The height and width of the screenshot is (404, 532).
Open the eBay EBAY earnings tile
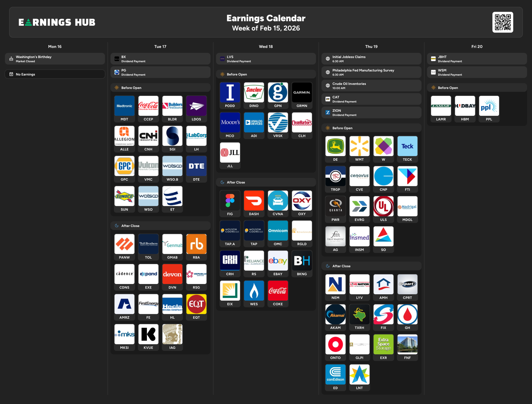[278, 261]
